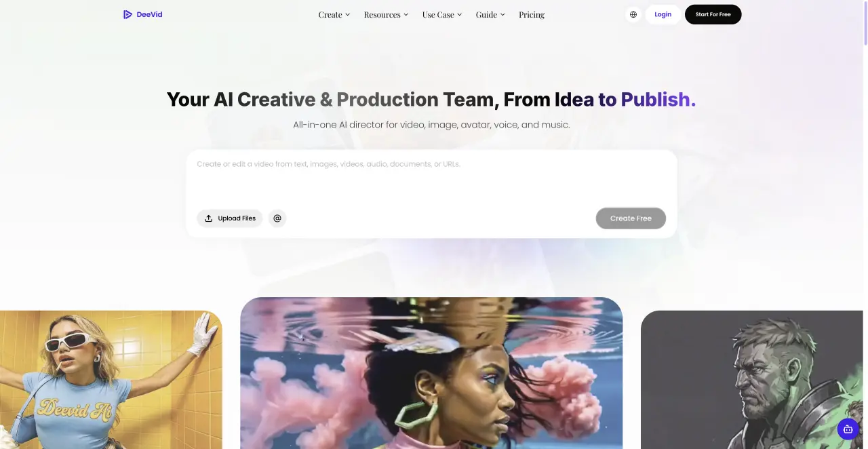This screenshot has height=449, width=868.
Task: Expand the Use Case menu chevron
Action: pyautogui.click(x=459, y=14)
